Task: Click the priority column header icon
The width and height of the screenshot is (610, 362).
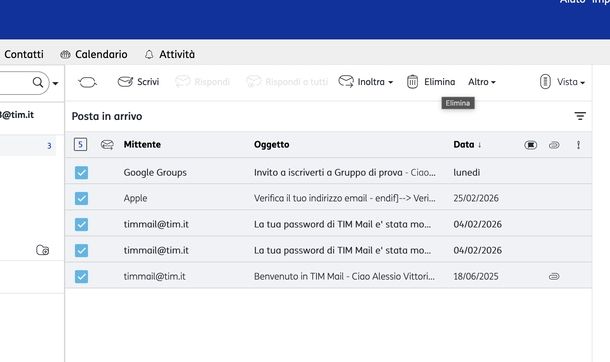Action: 578,145
